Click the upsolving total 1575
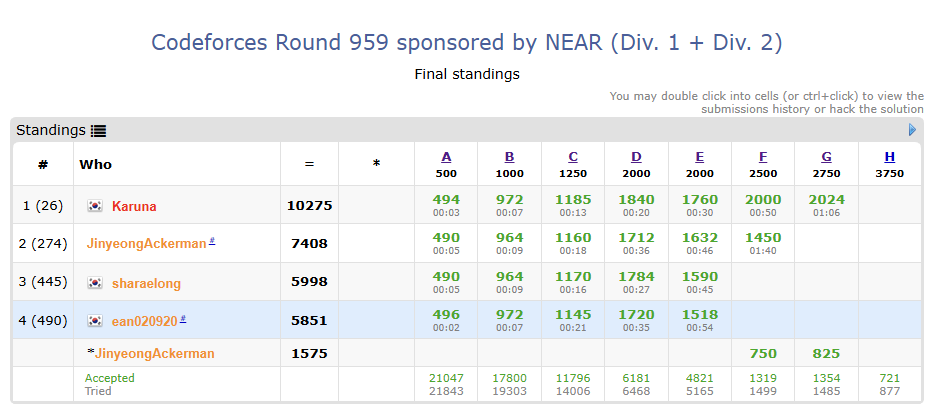934x410 pixels. [309, 353]
